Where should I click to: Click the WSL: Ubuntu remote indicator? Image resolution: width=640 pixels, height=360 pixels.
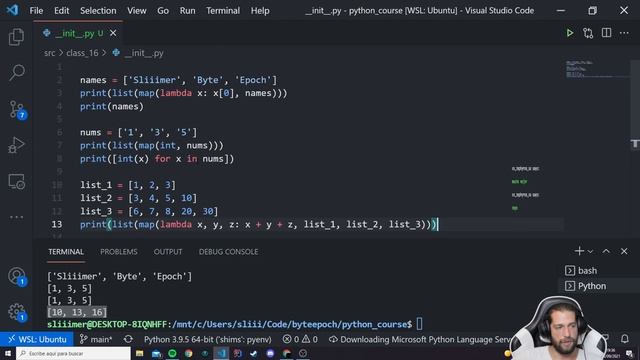[x=37, y=339]
